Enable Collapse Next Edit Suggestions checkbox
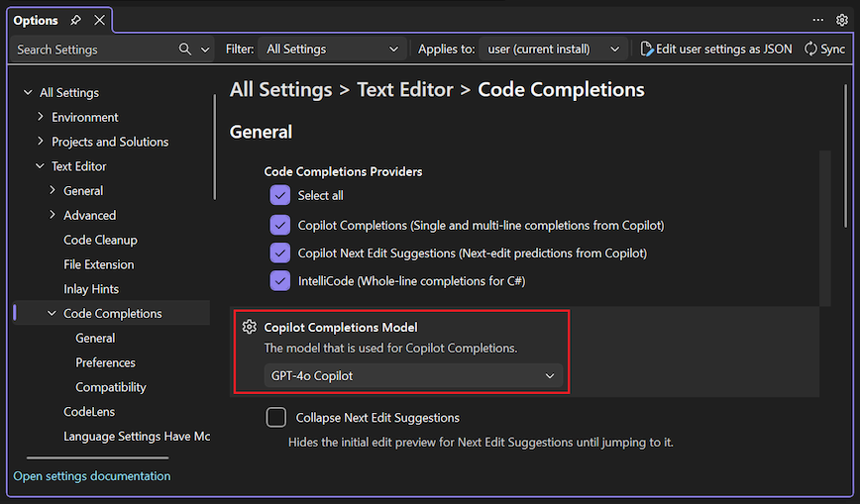Image resolution: width=860 pixels, height=504 pixels. pyautogui.click(x=276, y=418)
